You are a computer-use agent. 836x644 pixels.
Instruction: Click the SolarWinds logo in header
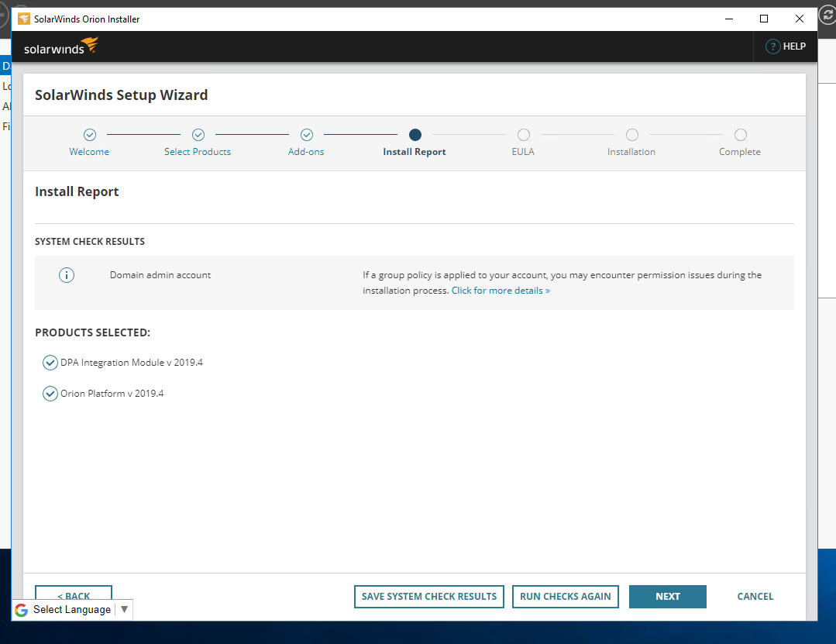[x=60, y=46]
